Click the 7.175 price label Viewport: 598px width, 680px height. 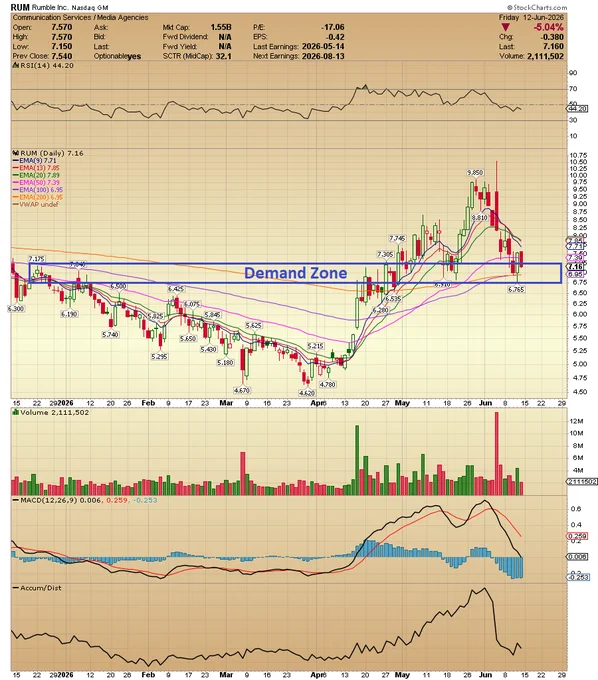click(37, 259)
